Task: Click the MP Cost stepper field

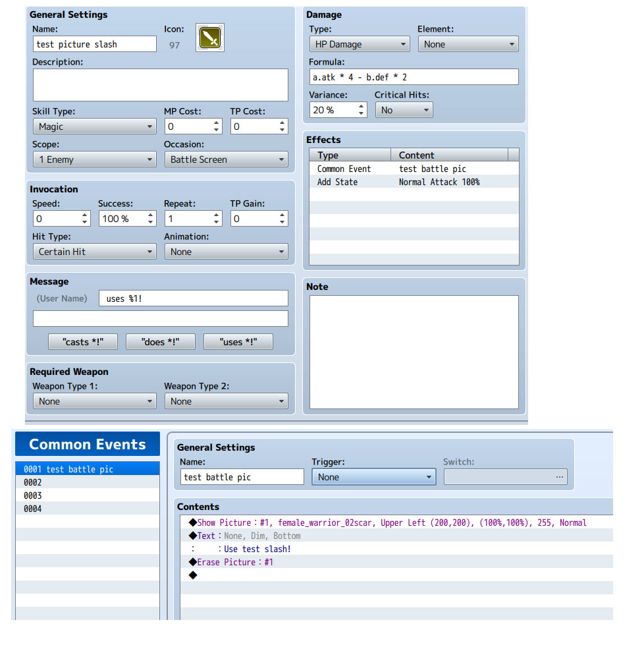Action: click(x=194, y=126)
